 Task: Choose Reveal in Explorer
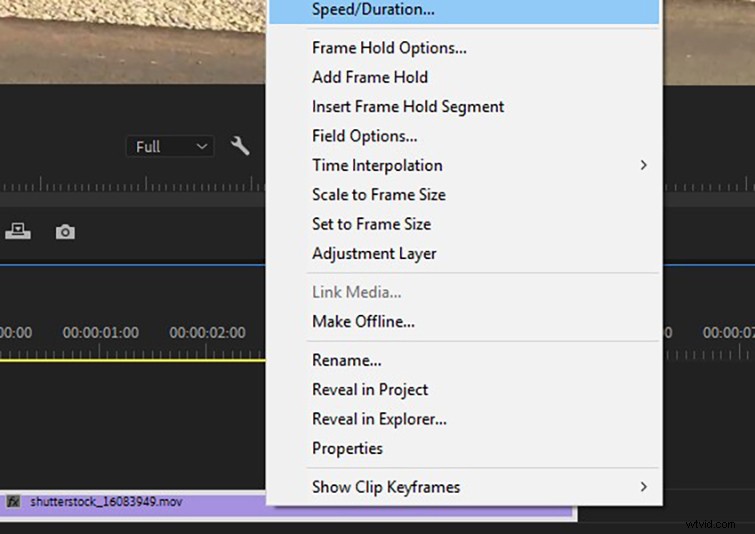(x=464, y=419)
